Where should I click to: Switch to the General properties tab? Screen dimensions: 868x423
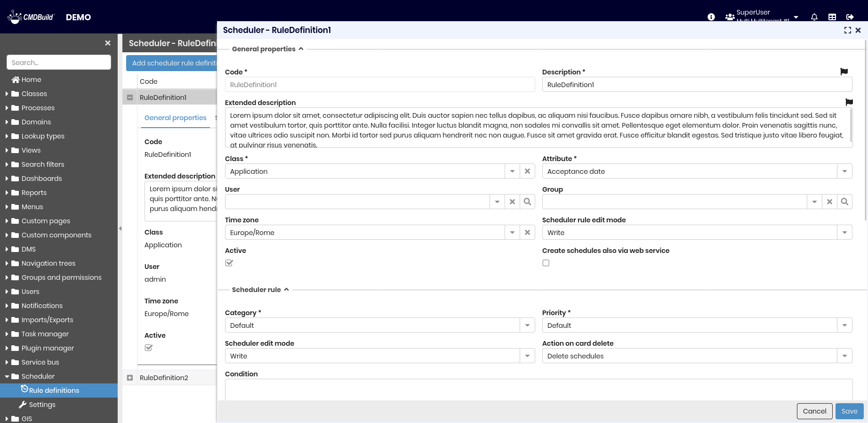click(x=176, y=118)
